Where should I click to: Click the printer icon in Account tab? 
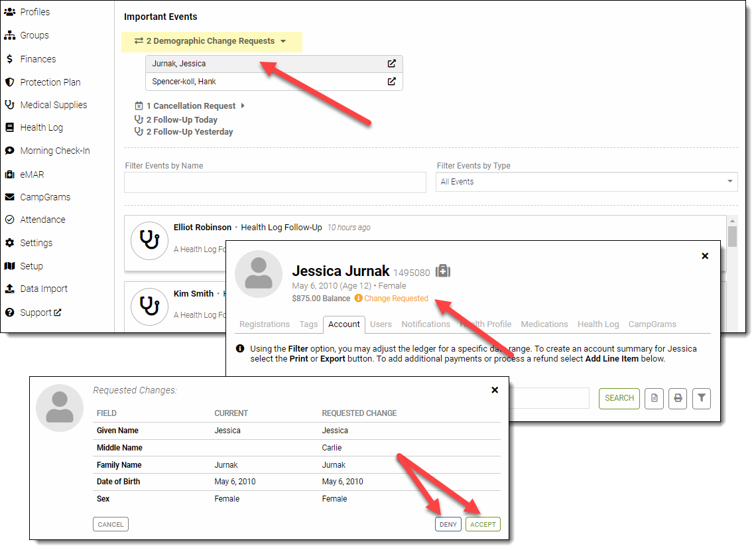coord(678,398)
